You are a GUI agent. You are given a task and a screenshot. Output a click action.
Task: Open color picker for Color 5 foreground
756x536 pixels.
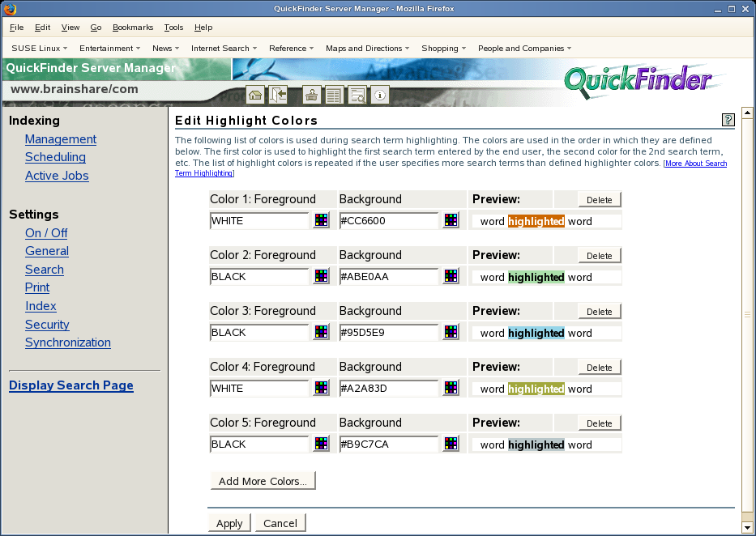tap(321, 444)
